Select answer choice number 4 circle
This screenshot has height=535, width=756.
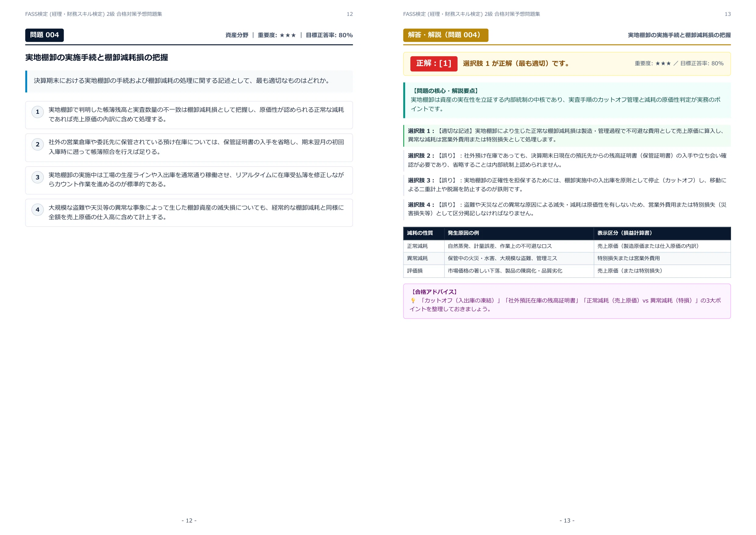(x=37, y=210)
